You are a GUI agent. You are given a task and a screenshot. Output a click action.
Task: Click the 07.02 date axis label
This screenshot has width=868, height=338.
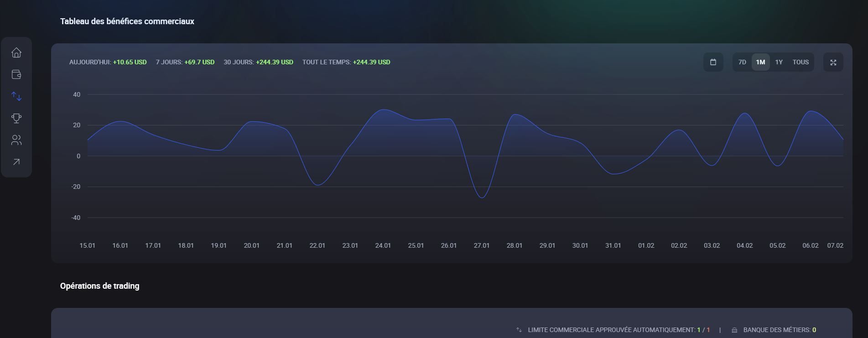835,245
